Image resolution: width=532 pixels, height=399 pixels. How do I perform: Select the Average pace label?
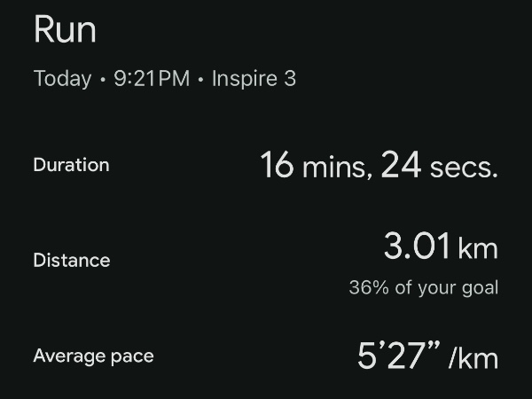[x=94, y=356]
